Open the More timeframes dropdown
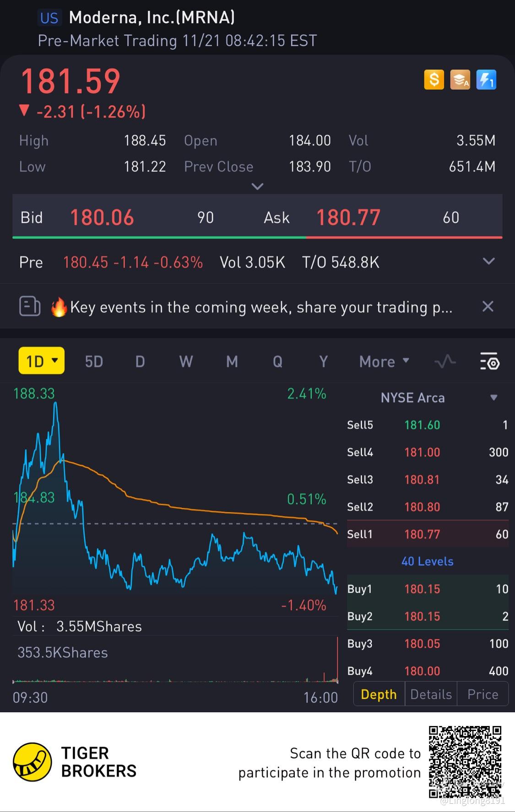The image size is (515, 812). click(x=384, y=362)
